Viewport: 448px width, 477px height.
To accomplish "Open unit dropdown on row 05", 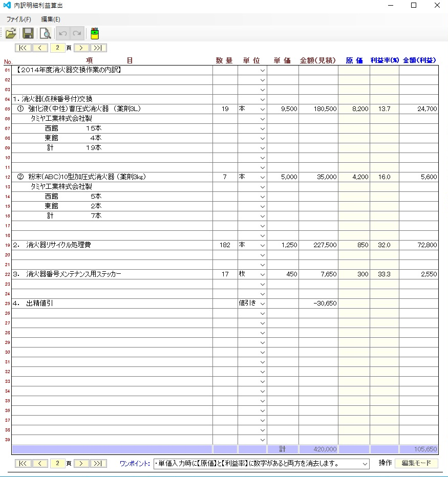I will point(262,109).
